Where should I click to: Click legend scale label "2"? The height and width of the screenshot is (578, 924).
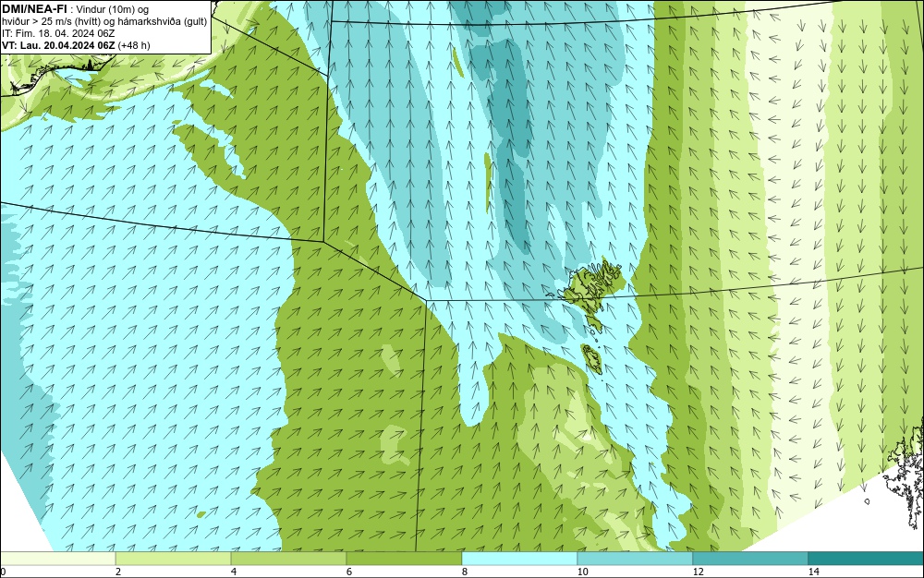pos(118,572)
